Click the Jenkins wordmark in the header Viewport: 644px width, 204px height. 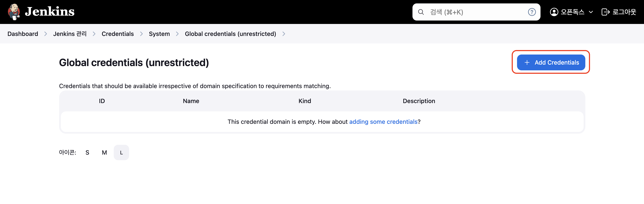50,12
